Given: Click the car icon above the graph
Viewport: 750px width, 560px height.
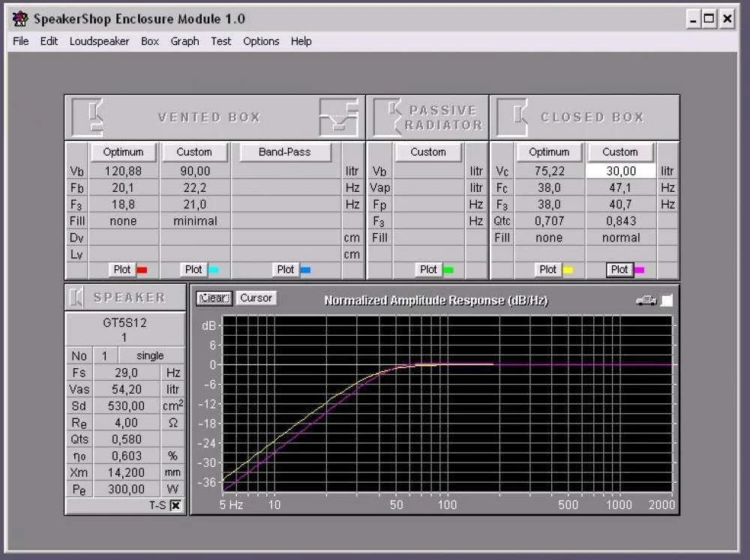Looking at the screenshot, I should click(x=646, y=300).
